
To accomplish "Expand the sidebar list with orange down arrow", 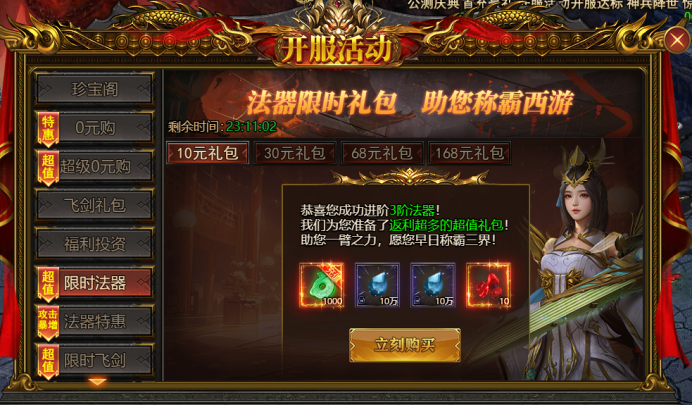I will pyautogui.click(x=97, y=382).
